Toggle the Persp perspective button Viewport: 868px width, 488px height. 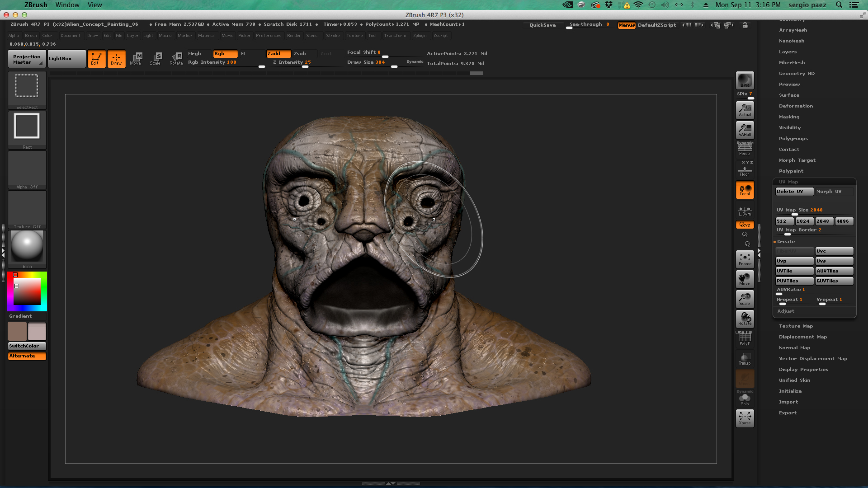click(745, 149)
